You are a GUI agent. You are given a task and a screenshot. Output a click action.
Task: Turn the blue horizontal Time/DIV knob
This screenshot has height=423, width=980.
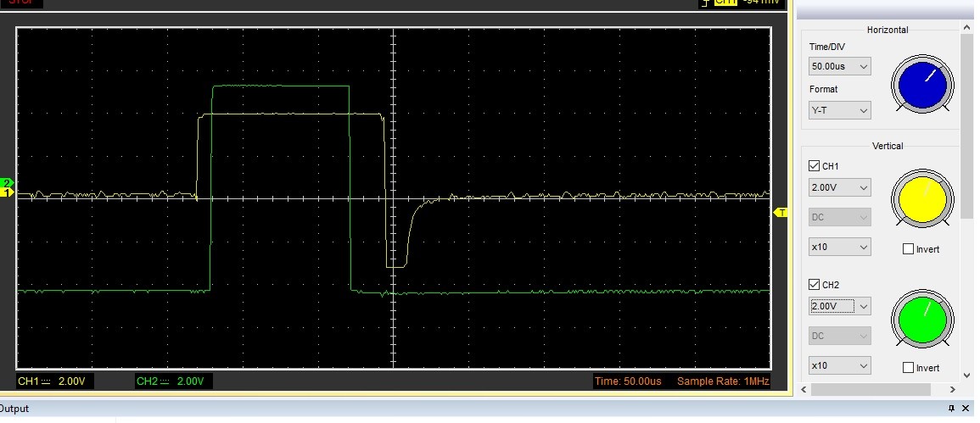[921, 84]
